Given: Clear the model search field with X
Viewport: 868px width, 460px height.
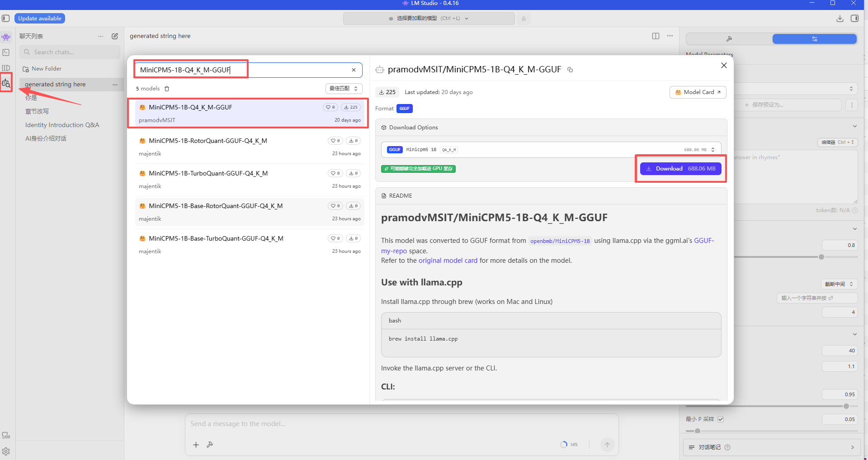Looking at the screenshot, I should (354, 70).
